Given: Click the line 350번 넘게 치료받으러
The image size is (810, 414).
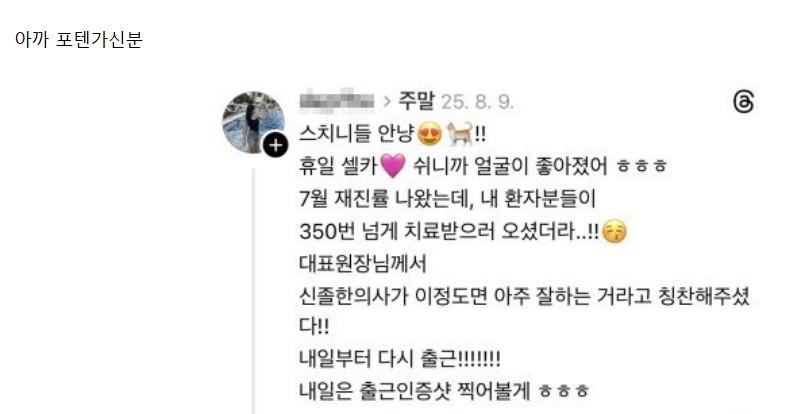Looking at the screenshot, I should [449, 232].
